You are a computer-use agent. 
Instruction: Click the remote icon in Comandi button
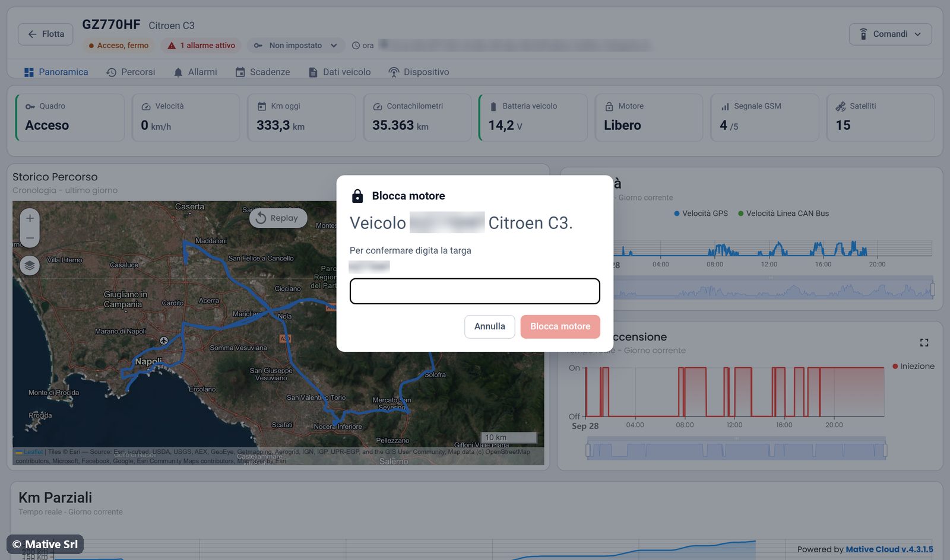863,34
